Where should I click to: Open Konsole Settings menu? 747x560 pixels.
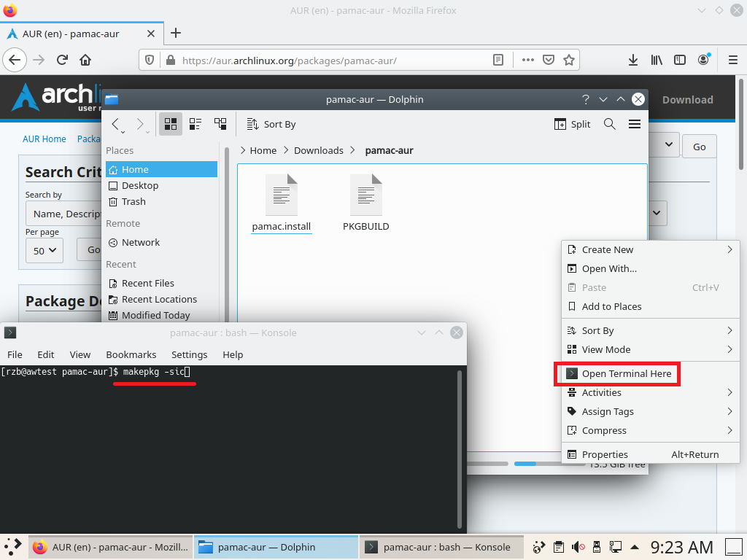[189, 355]
